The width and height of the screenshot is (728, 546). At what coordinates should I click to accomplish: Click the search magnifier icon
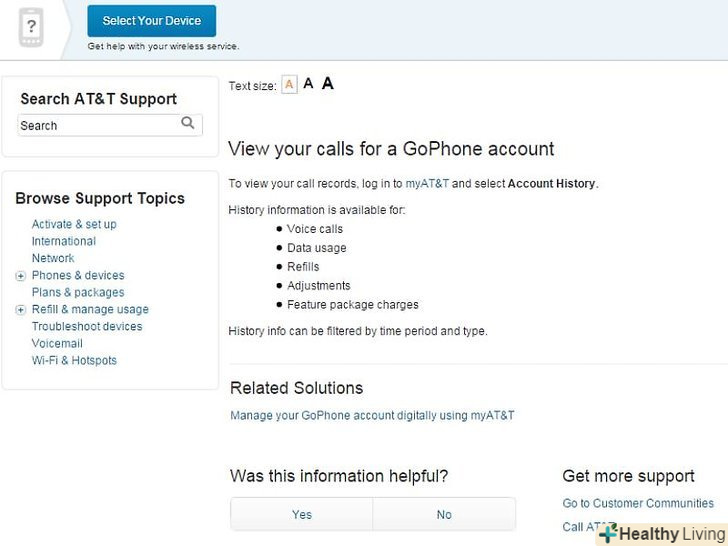[188, 123]
